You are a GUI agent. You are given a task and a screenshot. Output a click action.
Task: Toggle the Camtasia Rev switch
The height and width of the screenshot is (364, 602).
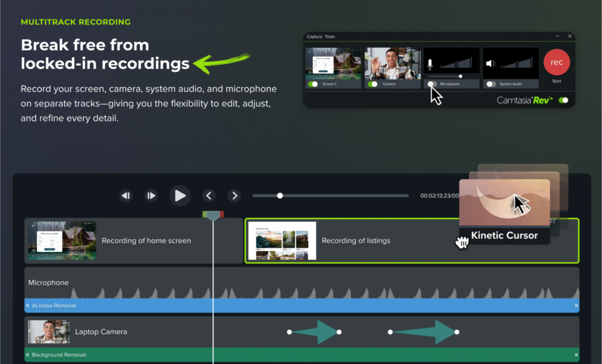(x=564, y=100)
